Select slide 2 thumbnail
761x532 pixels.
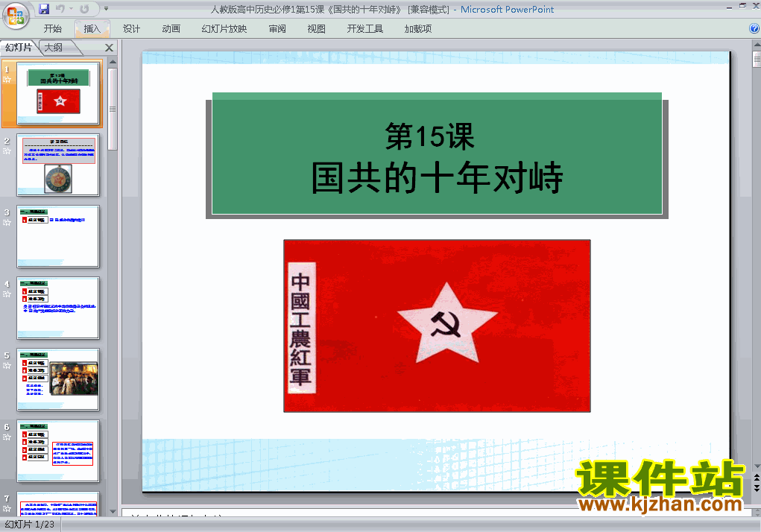click(x=58, y=165)
